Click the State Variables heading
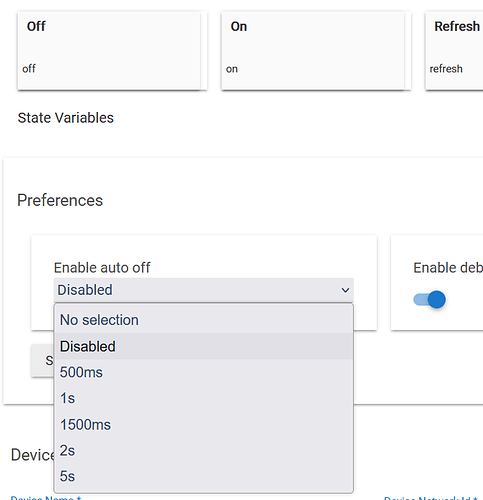483x500 pixels. [66, 118]
